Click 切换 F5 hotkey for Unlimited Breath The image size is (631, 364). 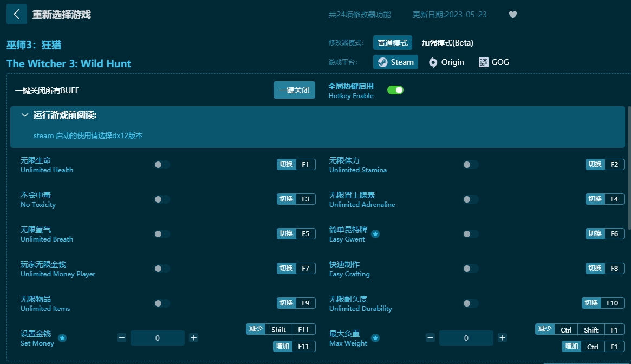pyautogui.click(x=296, y=233)
